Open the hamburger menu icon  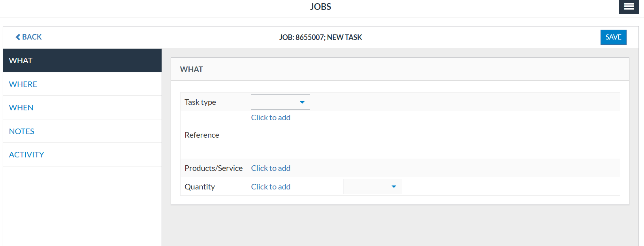tap(629, 6)
